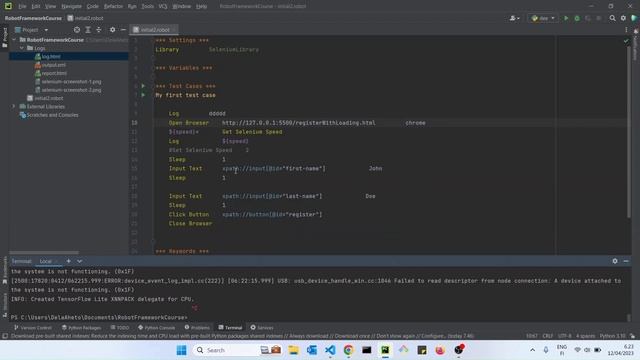Click the Project sidebar tool tab
The image size is (640, 360).
pyautogui.click(x=4, y=37)
